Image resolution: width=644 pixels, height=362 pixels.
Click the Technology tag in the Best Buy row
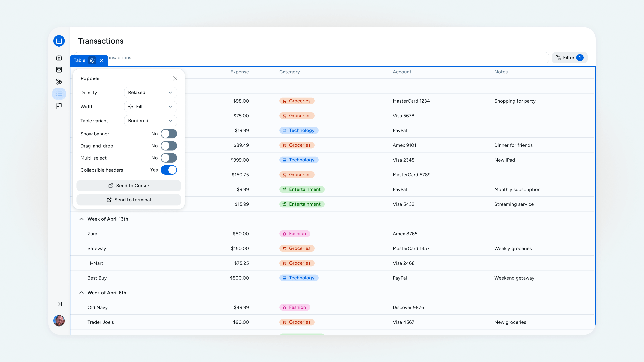(299, 278)
